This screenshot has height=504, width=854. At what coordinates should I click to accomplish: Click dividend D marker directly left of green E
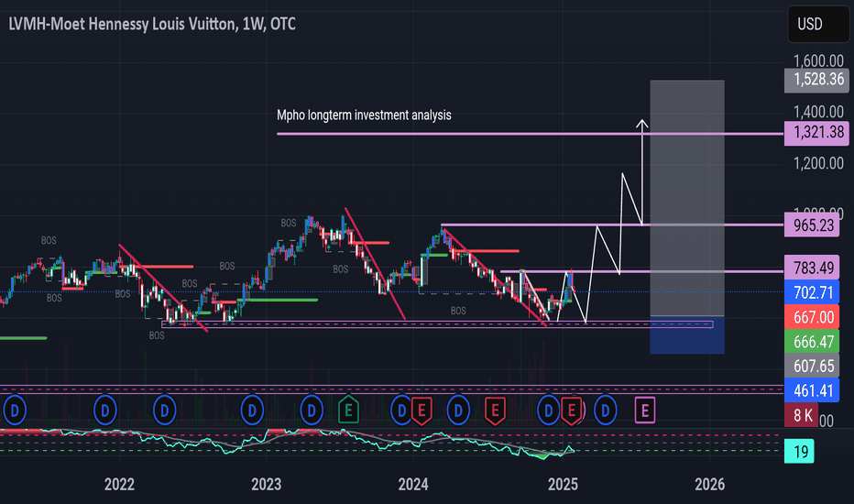click(312, 410)
